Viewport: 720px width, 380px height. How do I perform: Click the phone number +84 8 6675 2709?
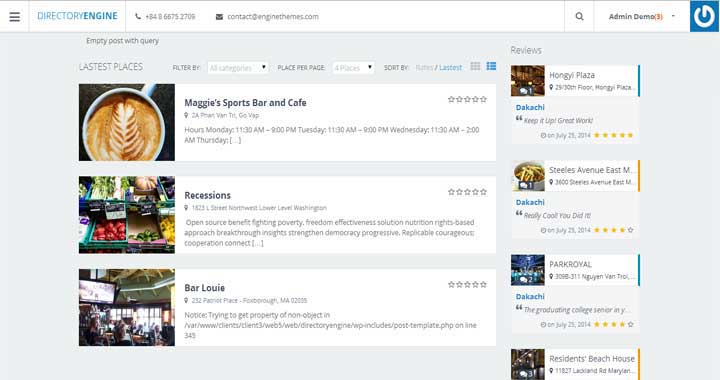click(x=170, y=17)
